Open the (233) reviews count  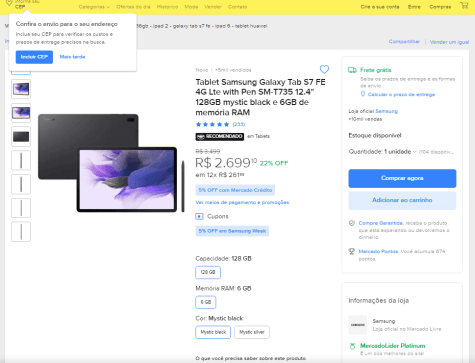tap(239, 124)
